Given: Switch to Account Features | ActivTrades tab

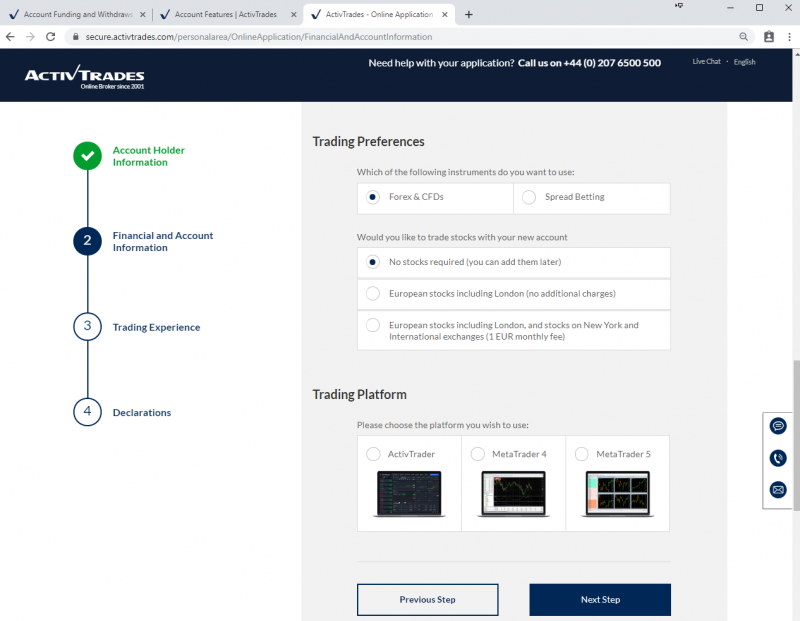Looking at the screenshot, I should pyautogui.click(x=226, y=14).
